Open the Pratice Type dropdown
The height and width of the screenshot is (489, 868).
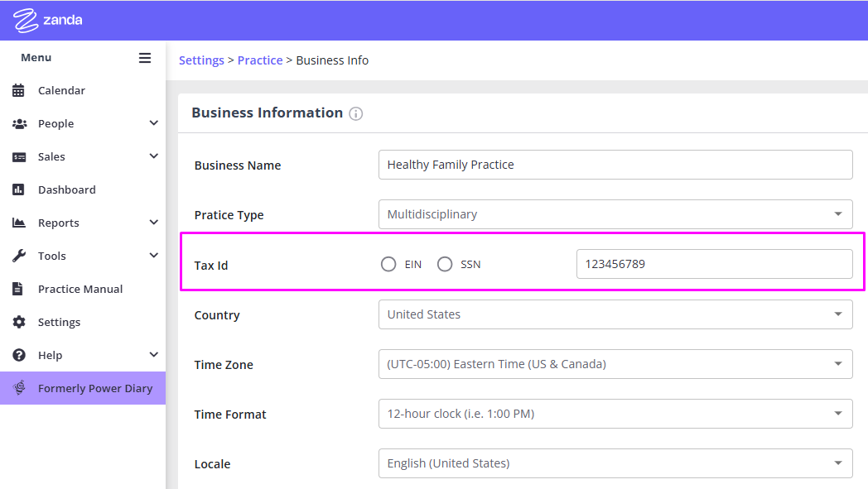(615, 214)
